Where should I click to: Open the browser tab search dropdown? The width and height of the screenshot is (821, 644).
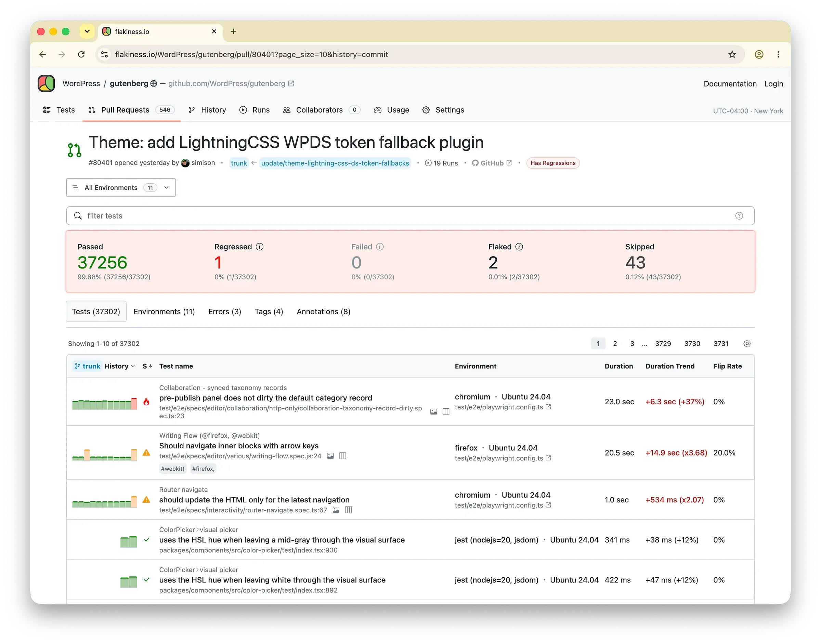click(x=87, y=31)
